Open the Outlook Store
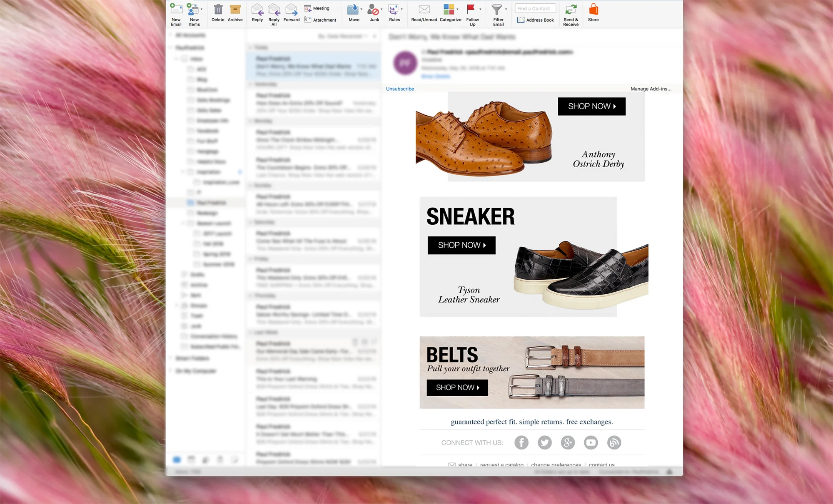Screen dimensions: 833x504 tap(593, 12)
